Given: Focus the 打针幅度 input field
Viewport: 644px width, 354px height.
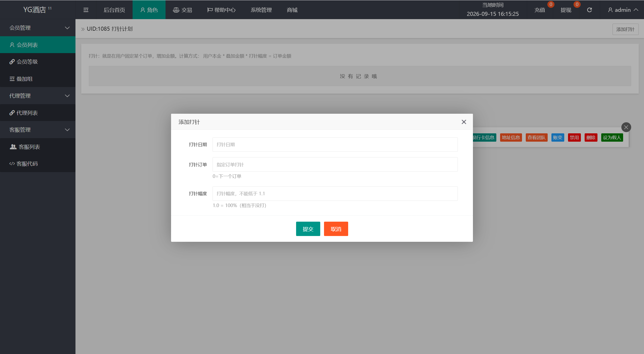Looking at the screenshot, I should point(335,193).
